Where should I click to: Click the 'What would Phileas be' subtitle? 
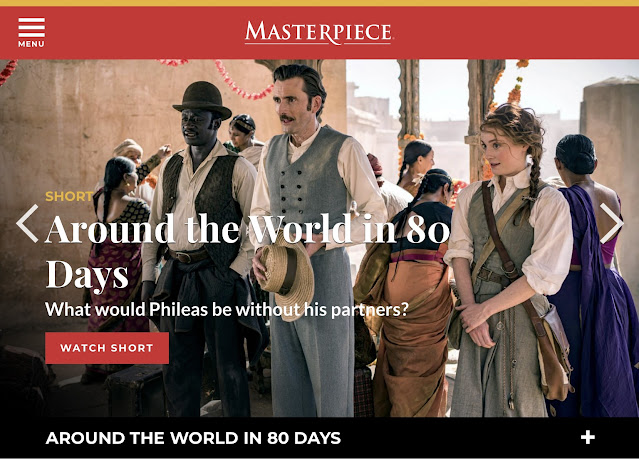(x=227, y=310)
